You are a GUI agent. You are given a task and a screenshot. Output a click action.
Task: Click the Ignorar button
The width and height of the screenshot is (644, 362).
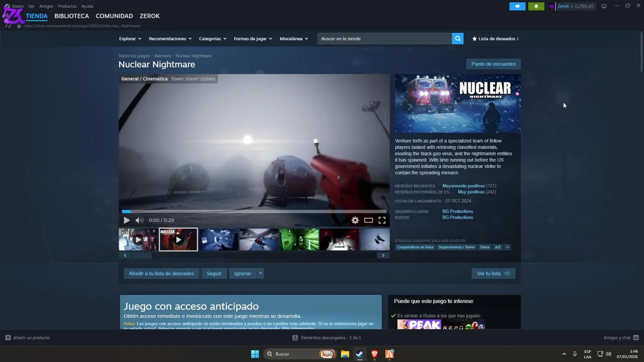pyautogui.click(x=243, y=274)
